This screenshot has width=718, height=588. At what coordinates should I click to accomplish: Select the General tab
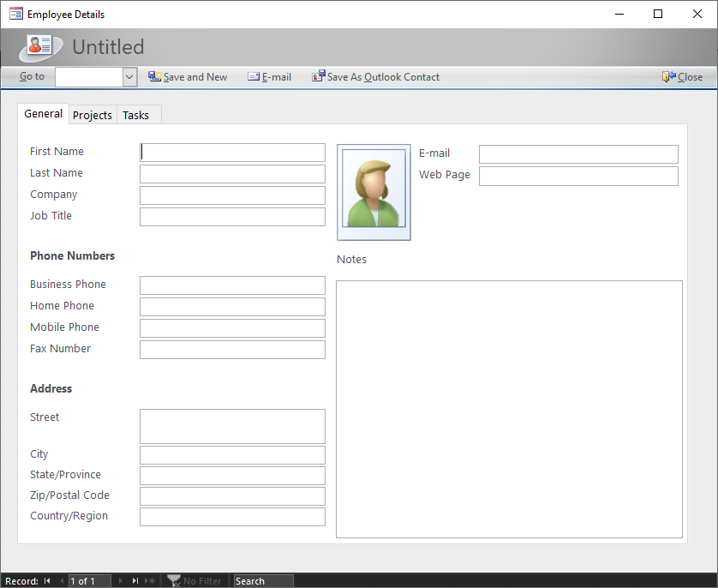point(43,114)
